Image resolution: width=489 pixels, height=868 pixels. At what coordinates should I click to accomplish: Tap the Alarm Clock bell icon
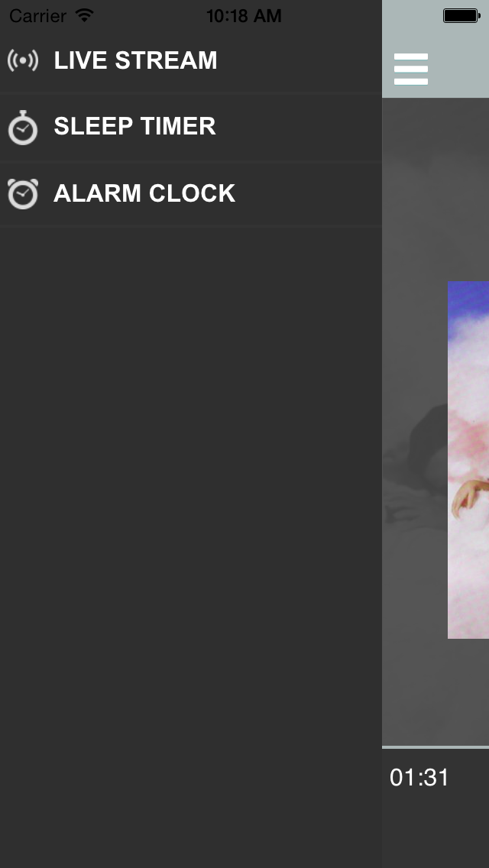tap(23, 194)
